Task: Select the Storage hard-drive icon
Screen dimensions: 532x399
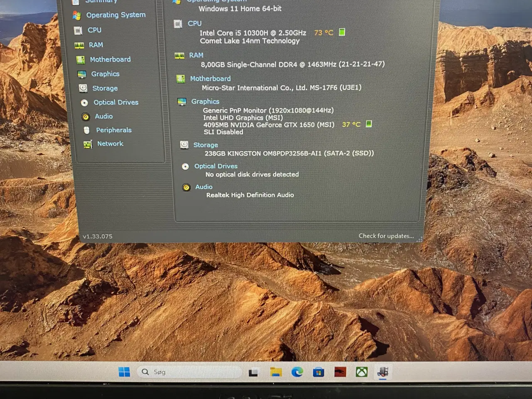Action: click(83, 88)
